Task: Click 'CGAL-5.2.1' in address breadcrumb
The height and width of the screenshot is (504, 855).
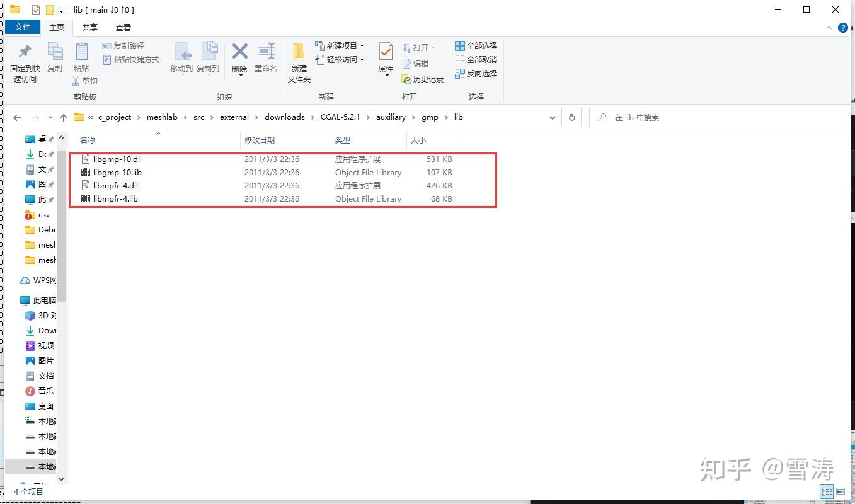Action: (340, 117)
